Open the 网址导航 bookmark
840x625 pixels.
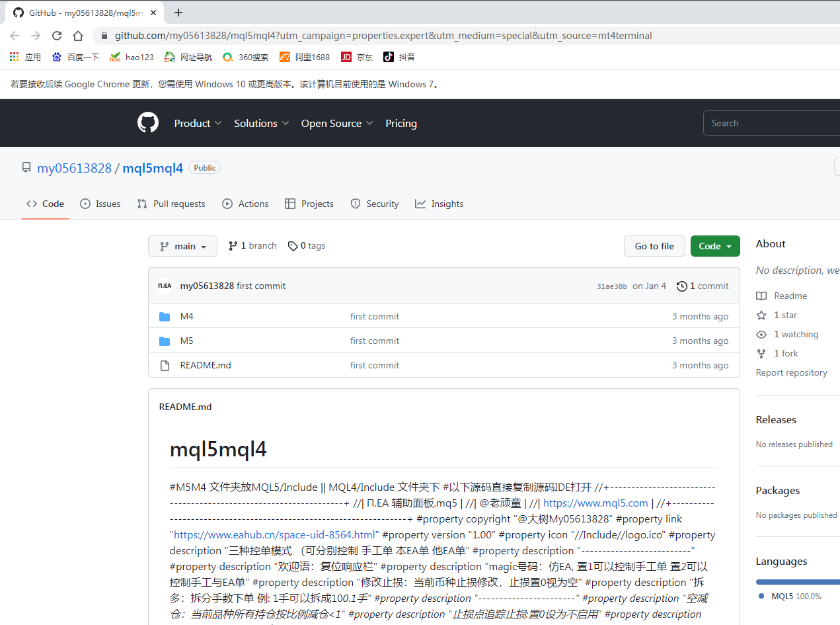(188, 57)
